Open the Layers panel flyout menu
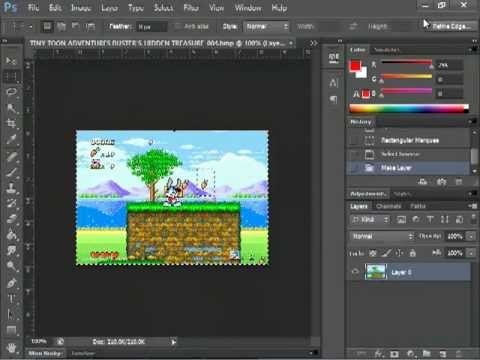The height and width of the screenshot is (360, 480). coord(472,206)
